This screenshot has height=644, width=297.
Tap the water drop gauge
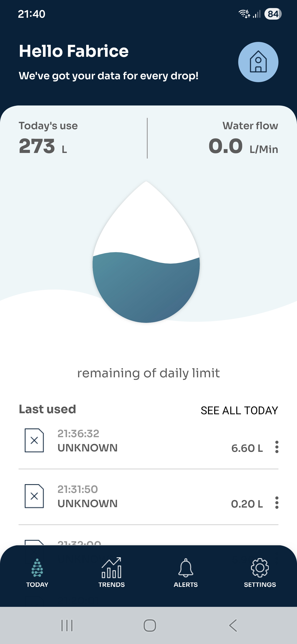pos(146,252)
